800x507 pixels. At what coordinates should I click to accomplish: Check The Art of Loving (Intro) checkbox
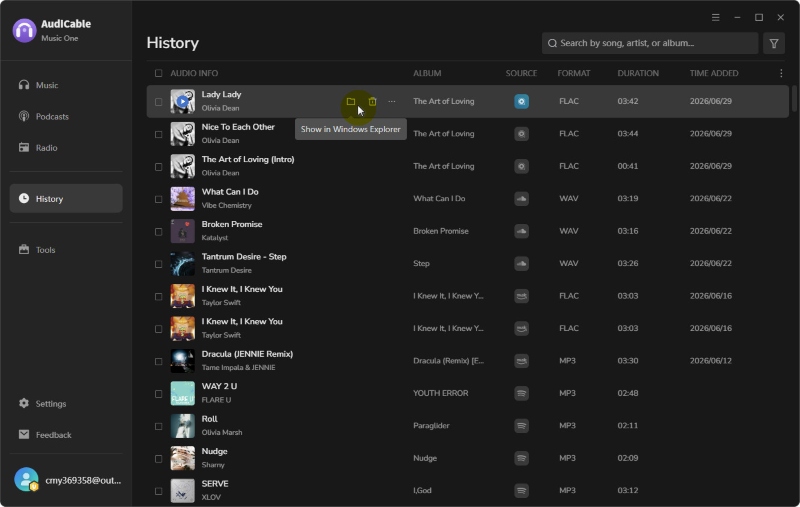(158, 167)
